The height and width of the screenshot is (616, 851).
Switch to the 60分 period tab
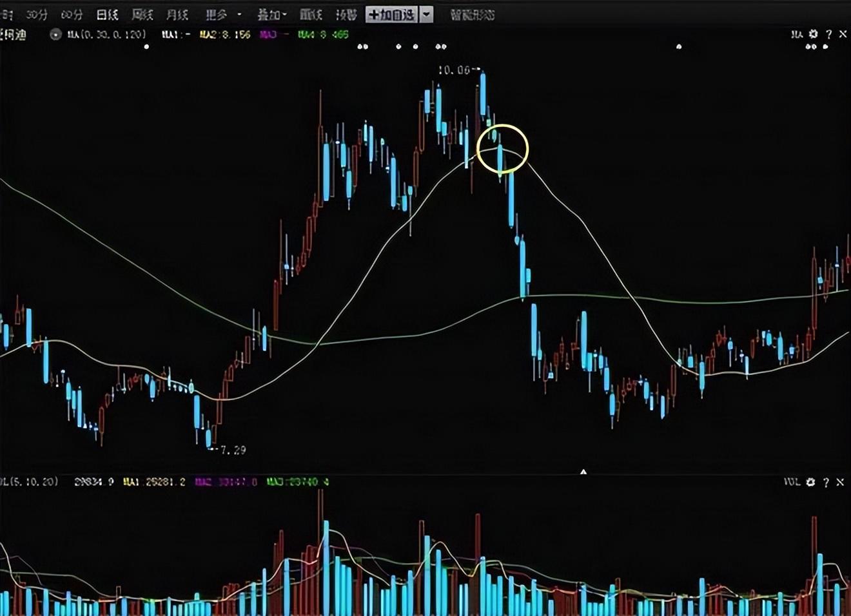pos(72,14)
